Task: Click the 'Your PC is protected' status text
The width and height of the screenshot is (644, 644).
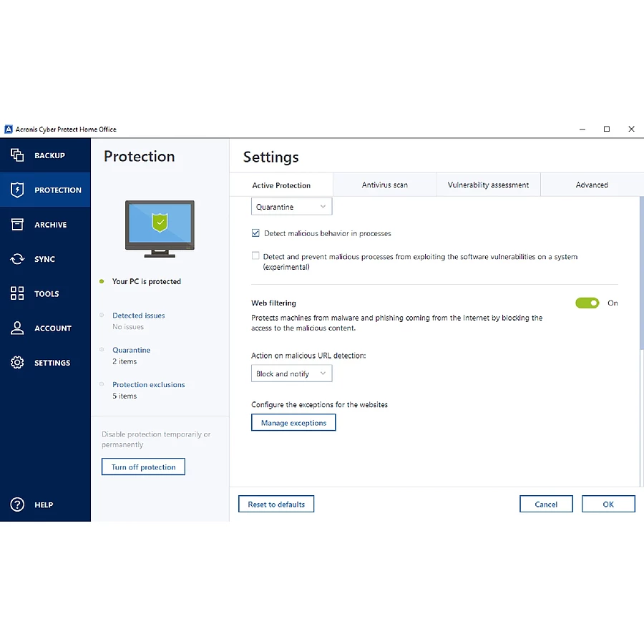Action: pos(146,281)
